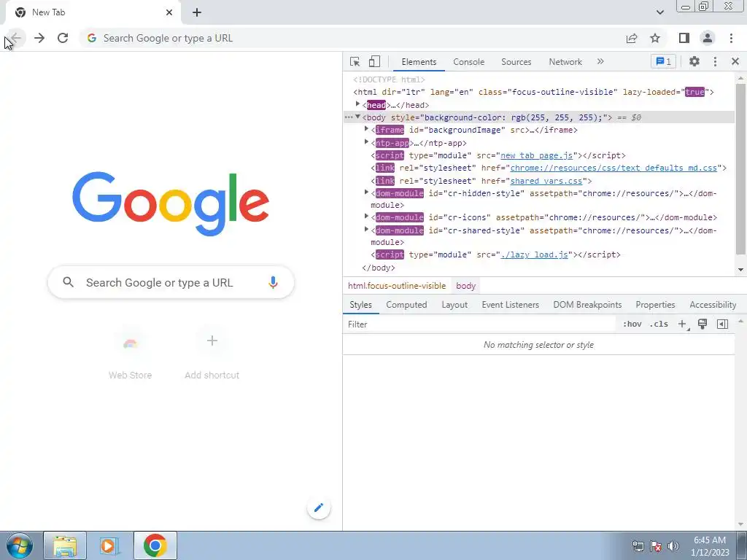Open the shared_vars.css link

546,181
